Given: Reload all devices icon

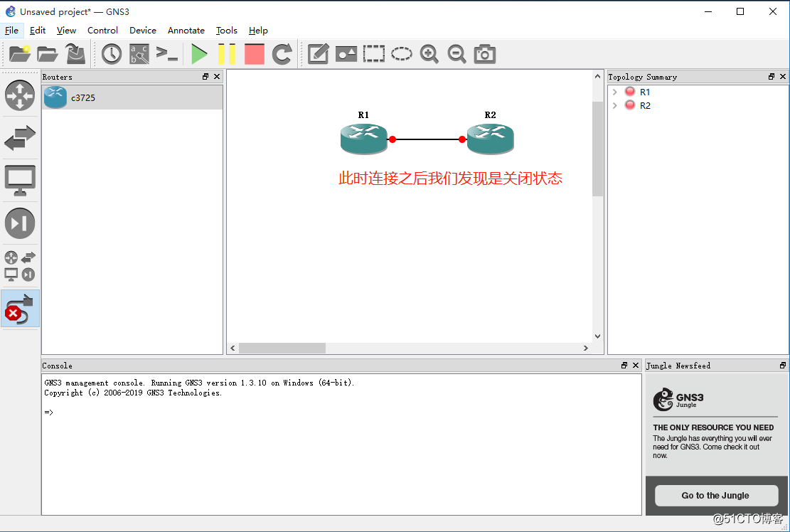Looking at the screenshot, I should coord(282,54).
